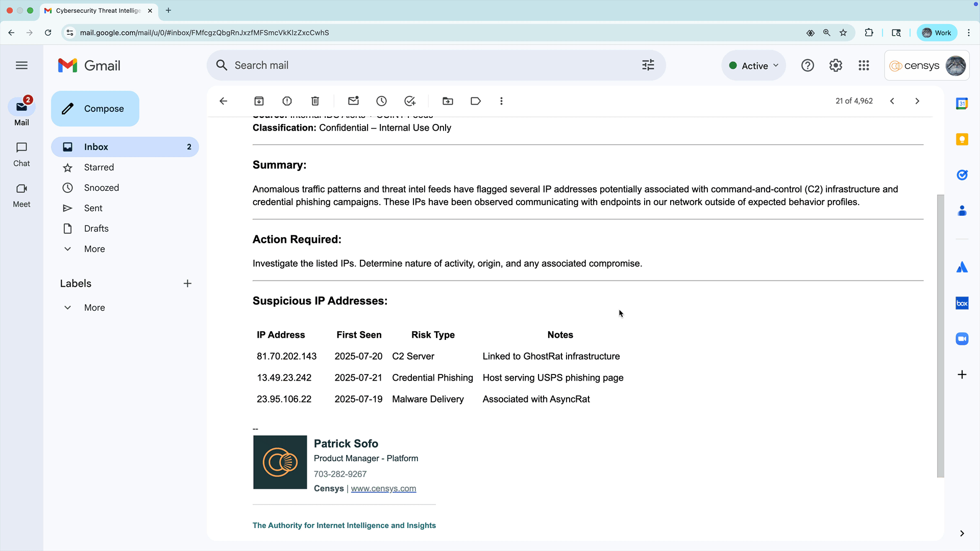Expand More under Labels

tap(94, 308)
